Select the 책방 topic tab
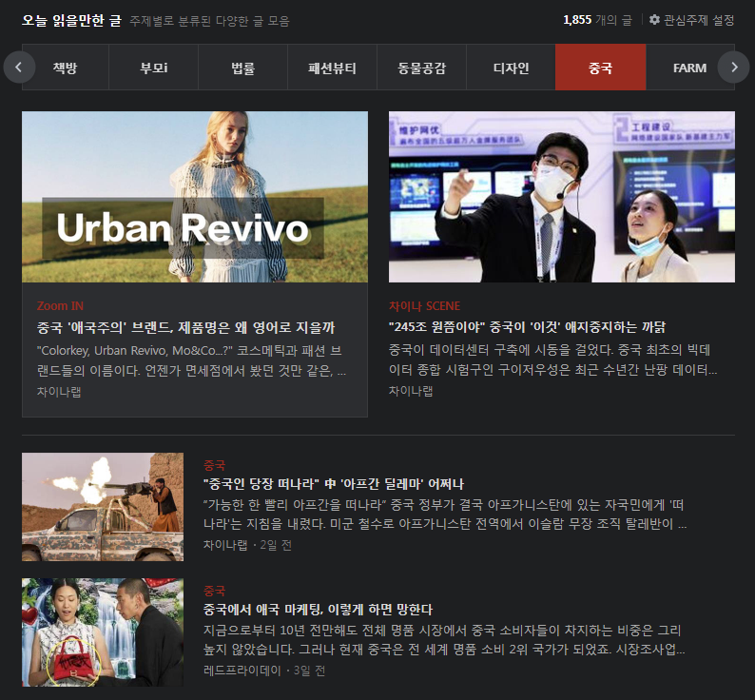This screenshot has width=755, height=700. 66,68
